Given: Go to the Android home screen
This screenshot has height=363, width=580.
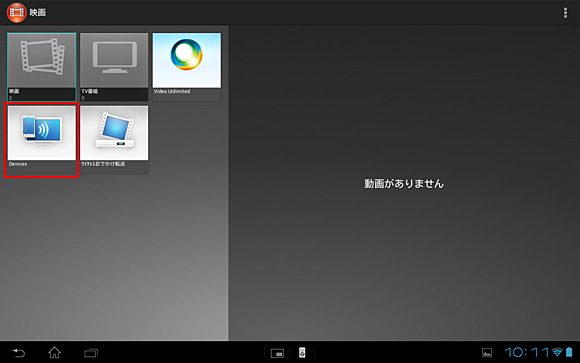Looking at the screenshot, I should click(54, 353).
